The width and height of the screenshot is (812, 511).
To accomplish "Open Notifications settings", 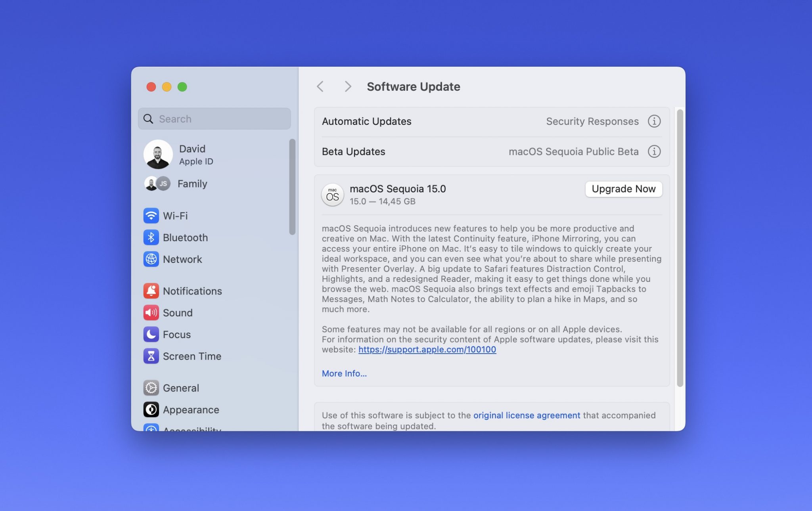I will pyautogui.click(x=192, y=291).
